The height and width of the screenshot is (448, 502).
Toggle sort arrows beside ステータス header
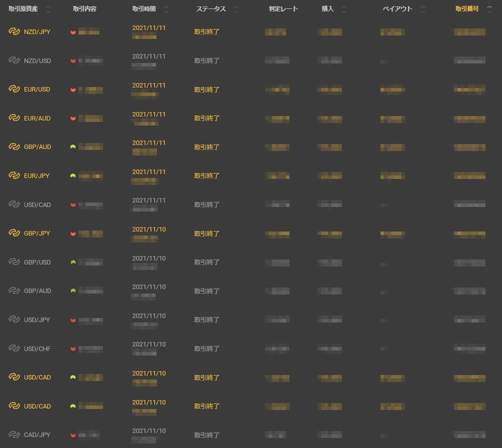coord(236,9)
